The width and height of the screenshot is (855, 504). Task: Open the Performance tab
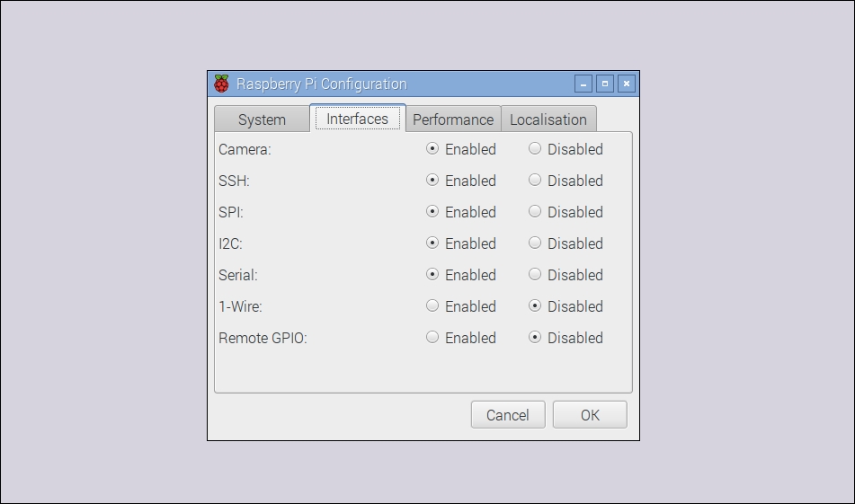[453, 119]
